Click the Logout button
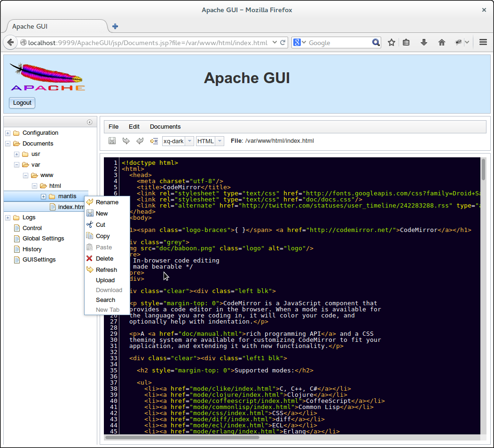 (22, 103)
